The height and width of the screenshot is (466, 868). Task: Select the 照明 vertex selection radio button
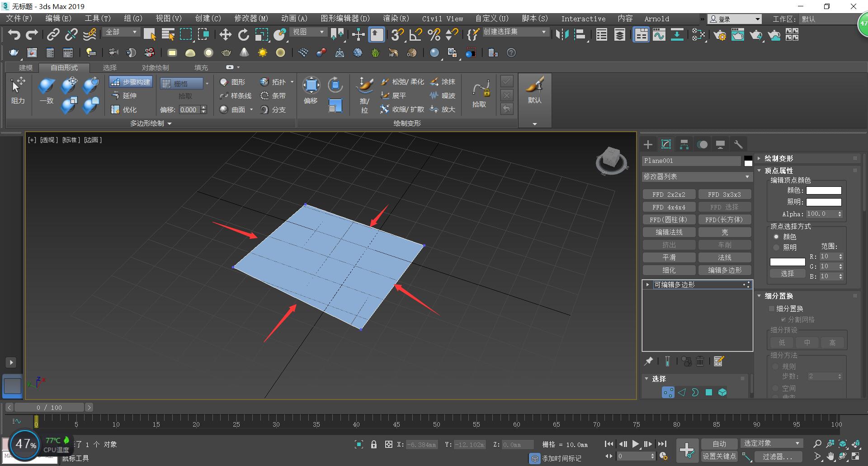click(777, 247)
